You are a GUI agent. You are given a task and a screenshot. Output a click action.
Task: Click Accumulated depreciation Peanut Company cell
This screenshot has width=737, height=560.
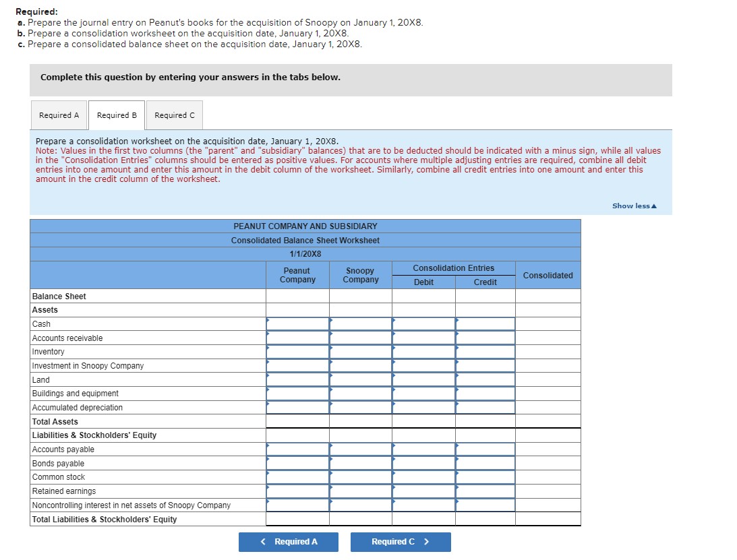coord(297,407)
